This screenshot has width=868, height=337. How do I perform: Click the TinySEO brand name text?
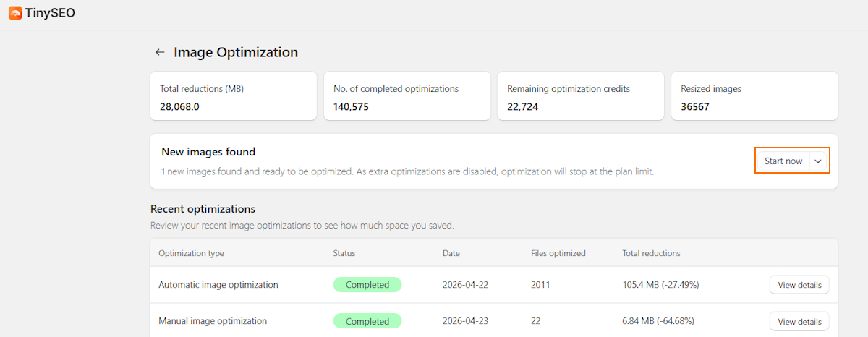(50, 12)
